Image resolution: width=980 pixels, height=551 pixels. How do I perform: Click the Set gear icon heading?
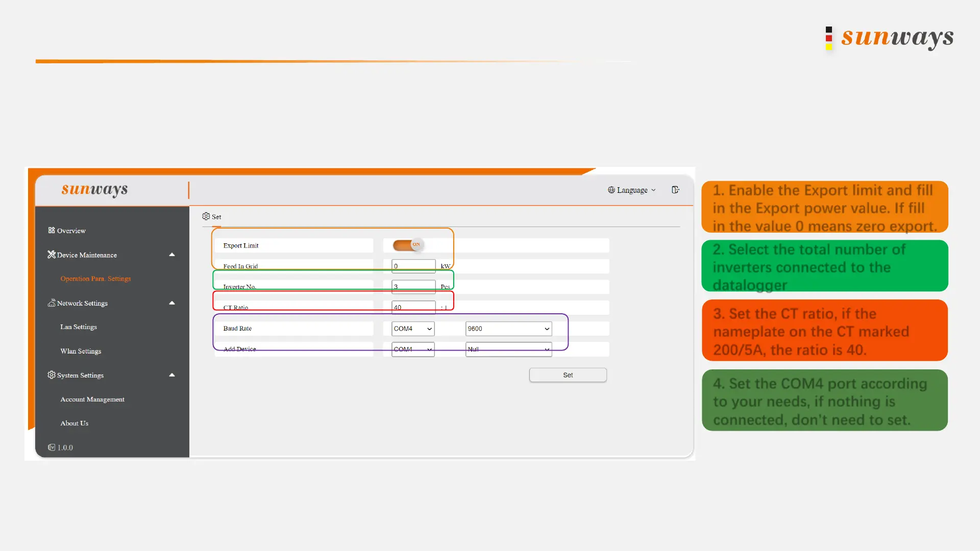coord(206,216)
